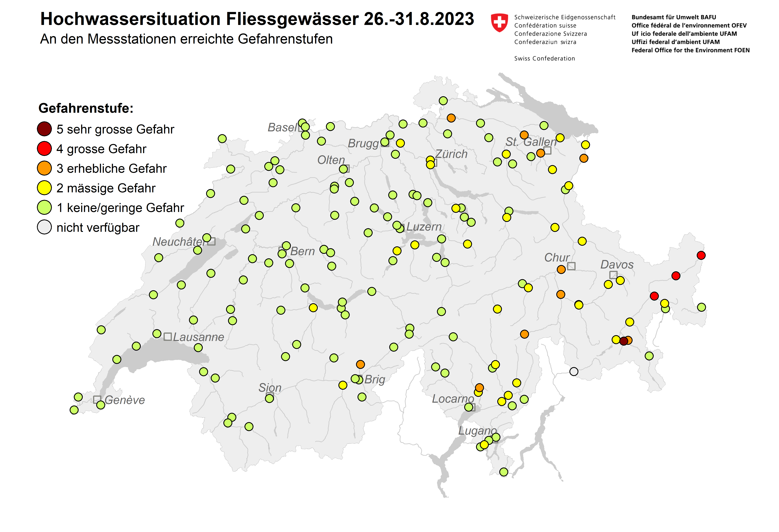The width and height of the screenshot is (779, 532).
Task: Click the Davos city square marker
Action: (x=613, y=274)
